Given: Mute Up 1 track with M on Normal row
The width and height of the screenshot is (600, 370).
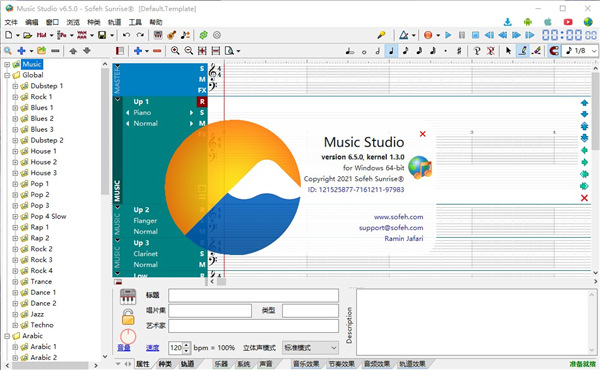Looking at the screenshot, I should pyautogui.click(x=202, y=123).
